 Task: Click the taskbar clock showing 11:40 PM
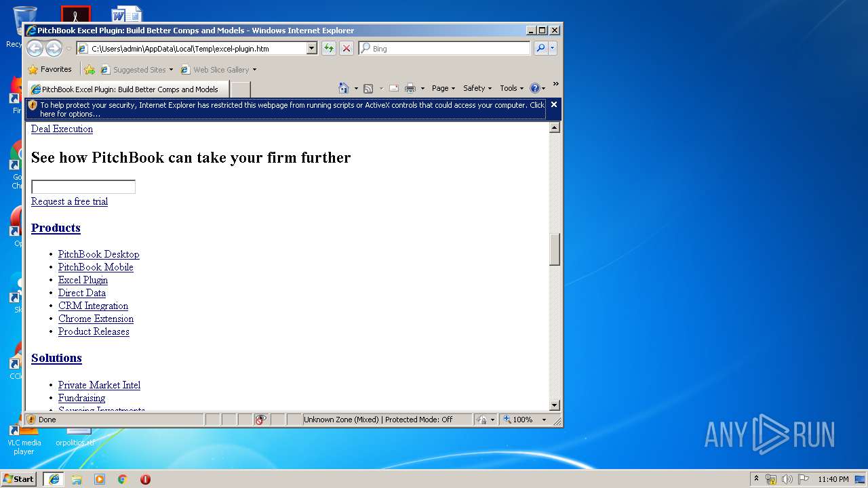click(x=833, y=479)
